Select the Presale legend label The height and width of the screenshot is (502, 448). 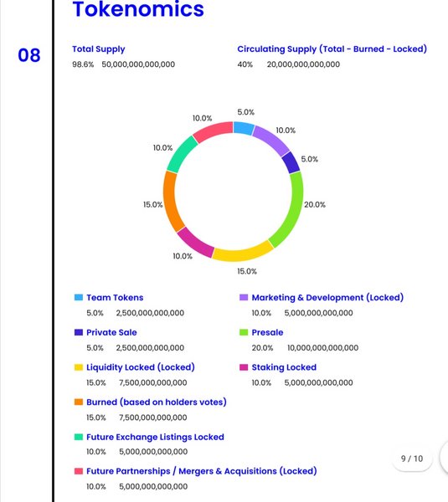point(267,332)
